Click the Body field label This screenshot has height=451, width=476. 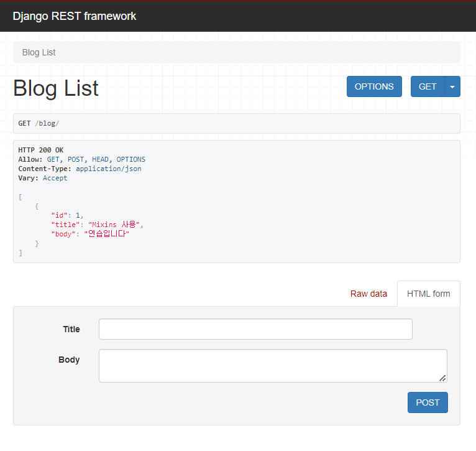69,360
